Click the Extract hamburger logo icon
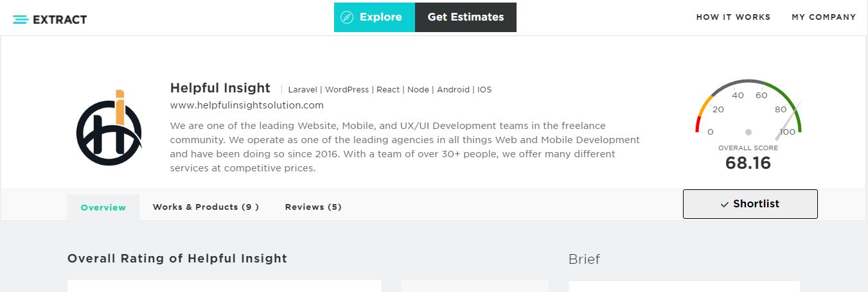The image size is (868, 292). pyautogui.click(x=20, y=19)
